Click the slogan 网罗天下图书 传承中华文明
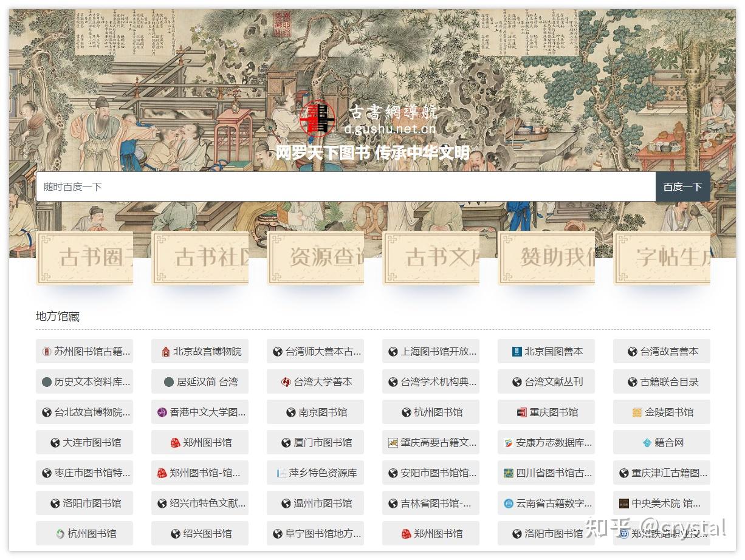The width and height of the screenshot is (745, 560). click(372, 152)
